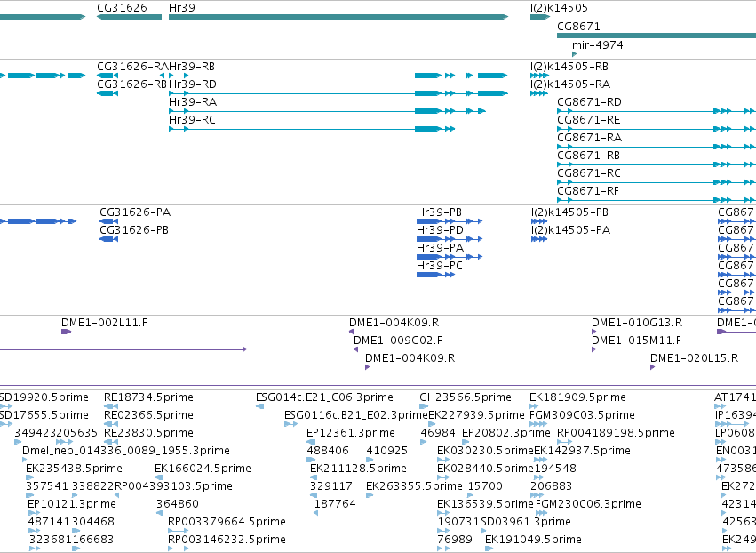Viewport: 756px width, 553px height.
Task: Select the DME1-009G02.F feature
Action: (398, 341)
